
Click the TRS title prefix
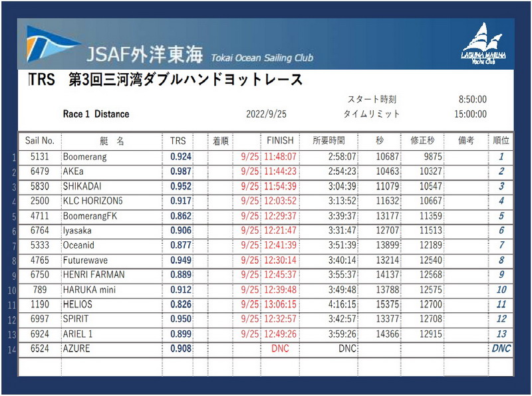coord(41,80)
